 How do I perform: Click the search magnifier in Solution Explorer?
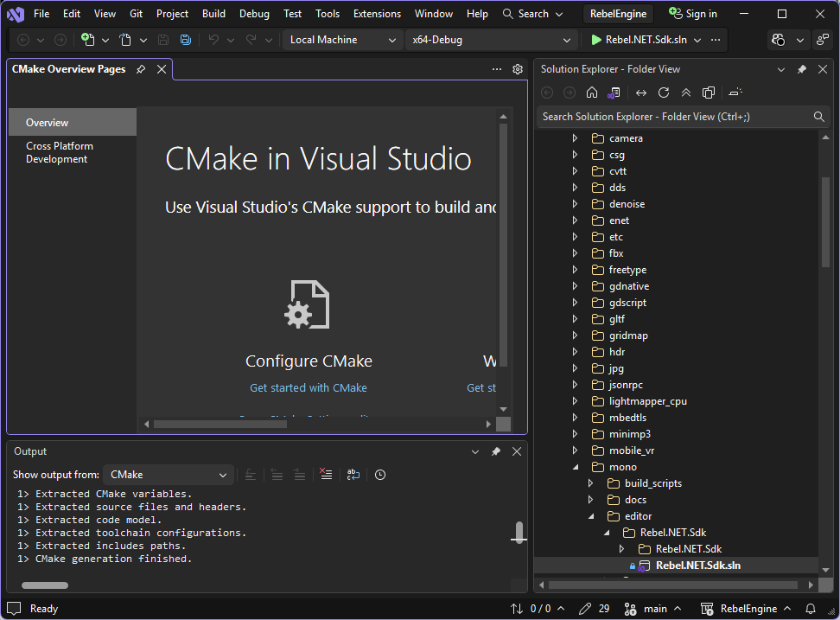(x=818, y=117)
